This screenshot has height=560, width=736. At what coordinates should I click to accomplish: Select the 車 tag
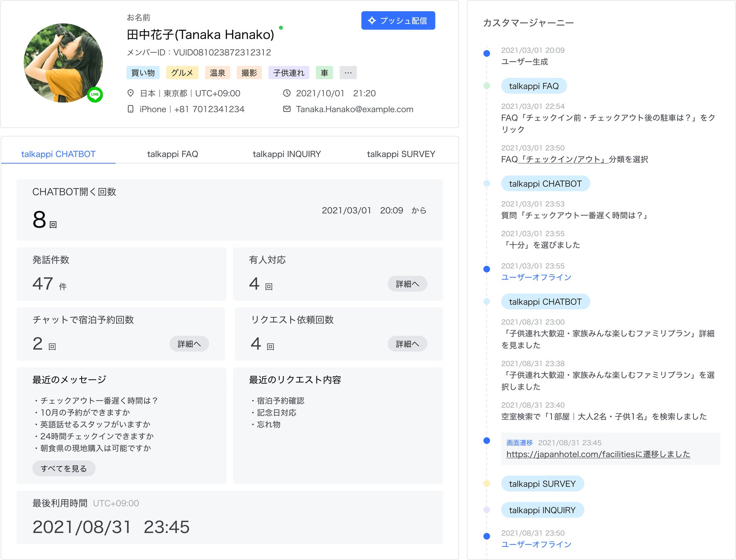[x=324, y=73]
